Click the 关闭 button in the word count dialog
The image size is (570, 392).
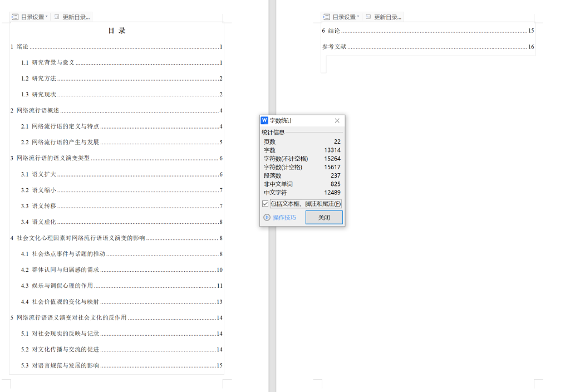coord(324,218)
